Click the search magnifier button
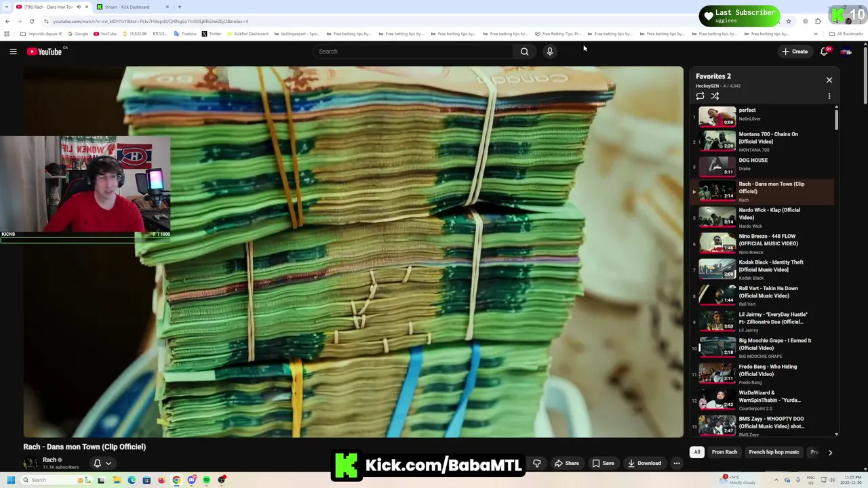This screenshot has height=488, width=868. (524, 52)
